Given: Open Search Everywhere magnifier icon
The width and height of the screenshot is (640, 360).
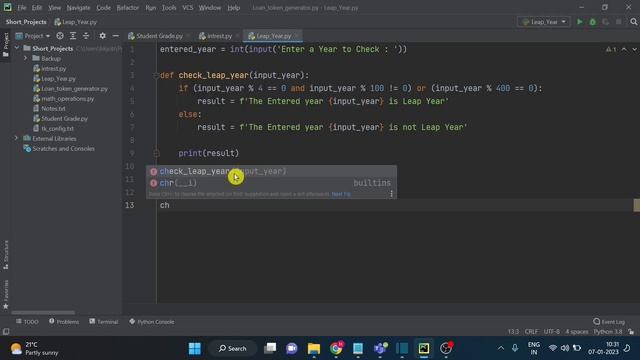Looking at the screenshot, I should pos(633,22).
